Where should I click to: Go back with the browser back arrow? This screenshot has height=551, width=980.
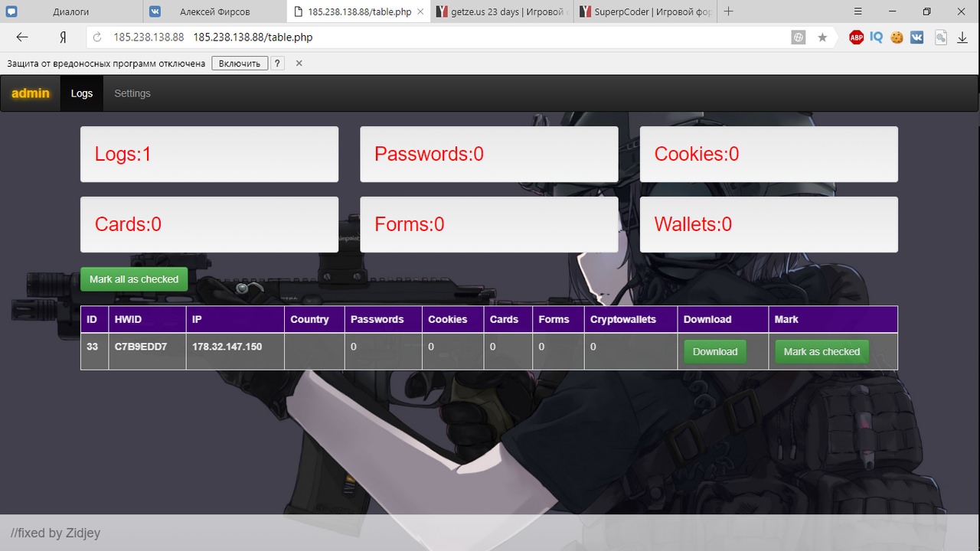[x=22, y=37]
